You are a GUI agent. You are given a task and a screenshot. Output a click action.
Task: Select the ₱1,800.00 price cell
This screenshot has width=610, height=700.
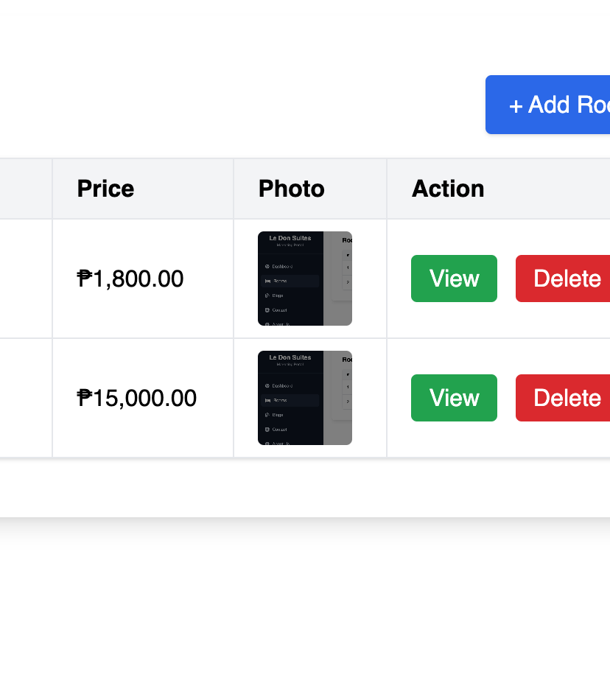(x=130, y=279)
